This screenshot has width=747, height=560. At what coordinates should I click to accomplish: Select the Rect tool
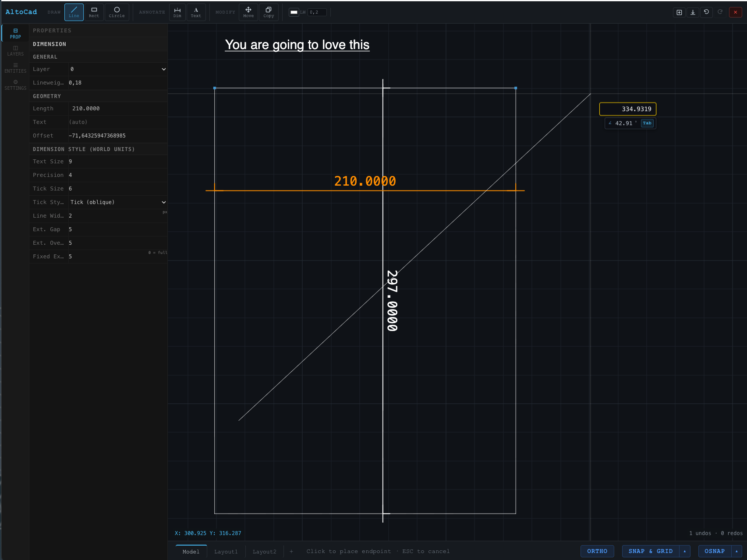click(x=93, y=12)
